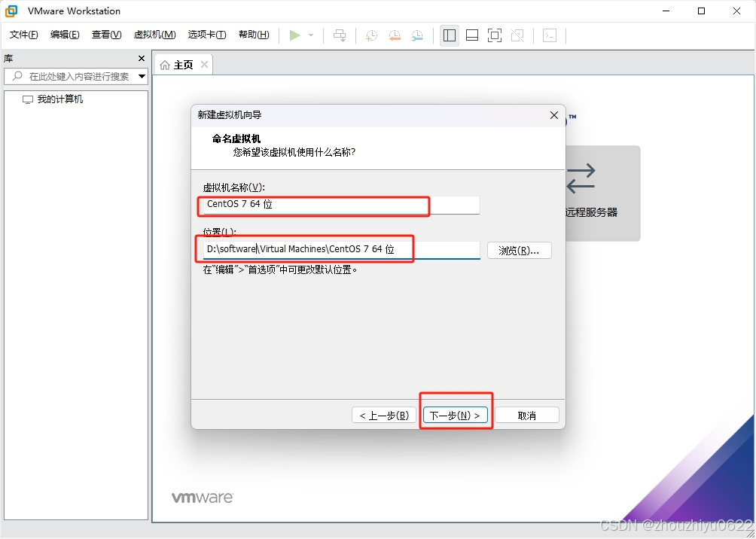Open the power options dropdown arrow
This screenshot has height=539, width=756.
311,35
